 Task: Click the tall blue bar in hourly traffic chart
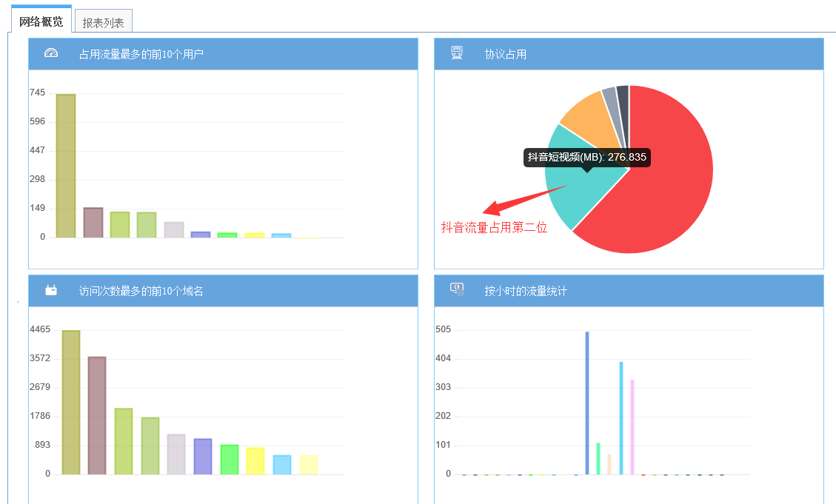[x=587, y=403]
